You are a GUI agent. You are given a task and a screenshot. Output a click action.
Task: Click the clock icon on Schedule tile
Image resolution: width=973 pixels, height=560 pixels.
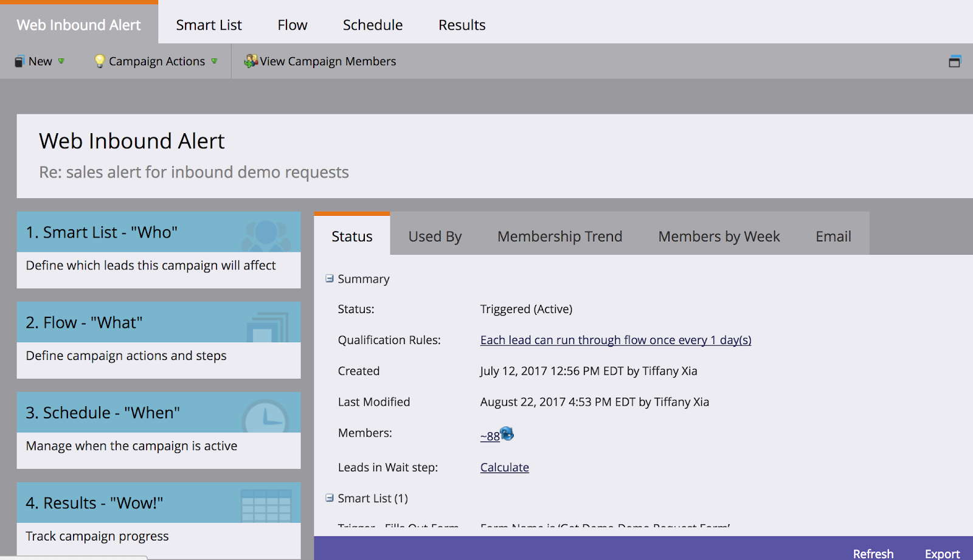265,416
